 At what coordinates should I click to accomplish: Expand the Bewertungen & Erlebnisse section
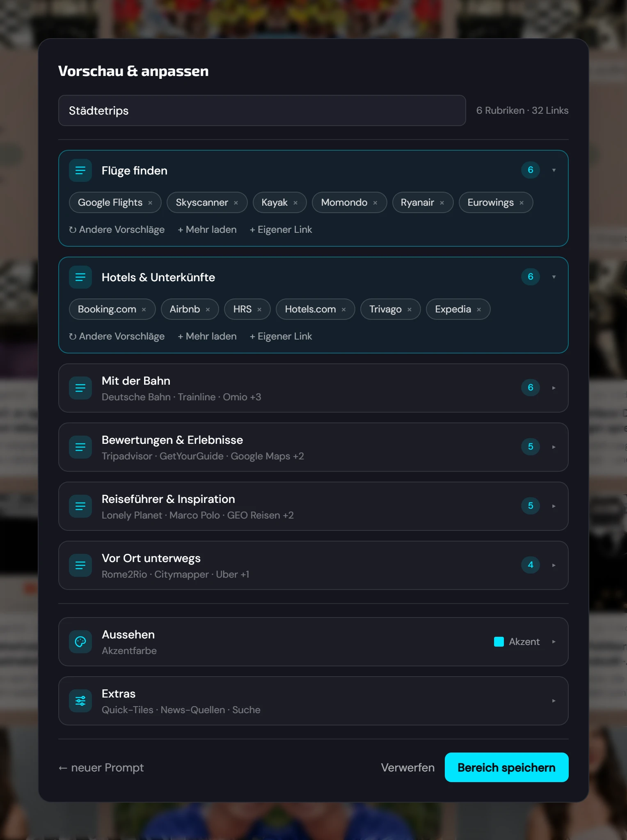554,447
